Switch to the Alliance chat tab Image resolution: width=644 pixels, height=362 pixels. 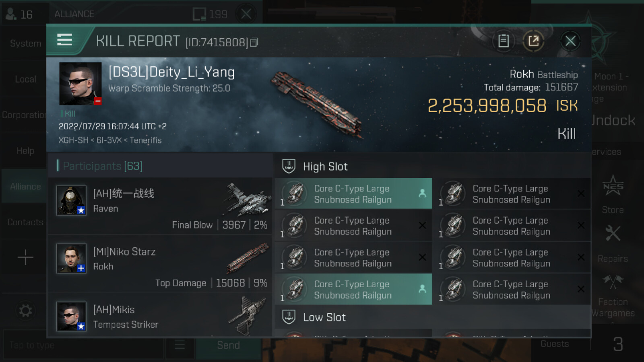(x=25, y=187)
